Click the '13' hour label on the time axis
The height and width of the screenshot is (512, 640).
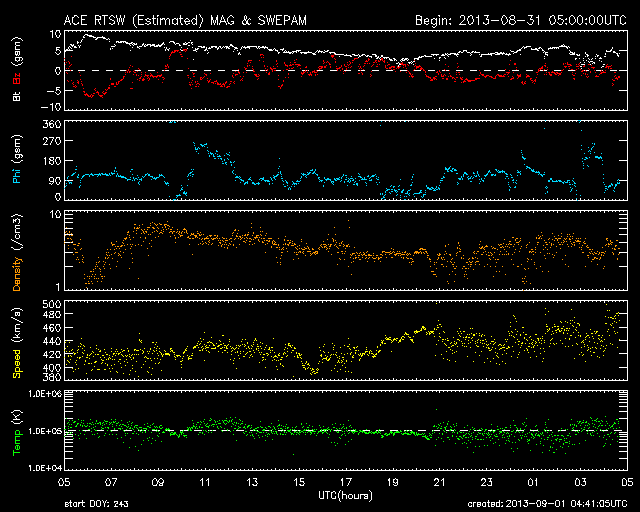pos(252,482)
